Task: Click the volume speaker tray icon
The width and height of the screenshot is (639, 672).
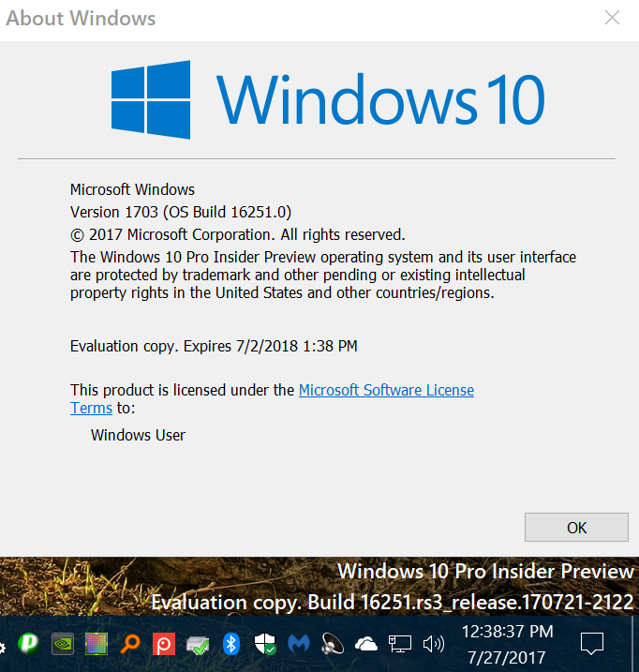Action: point(434,644)
